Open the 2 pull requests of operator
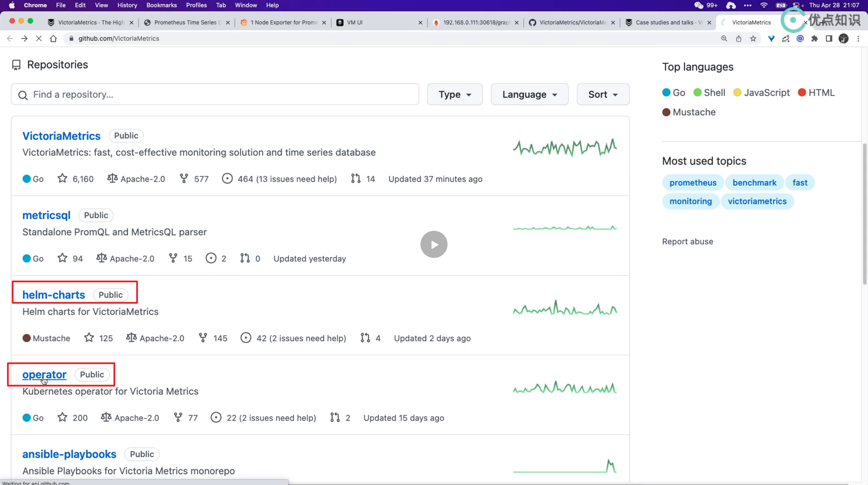 (x=340, y=418)
